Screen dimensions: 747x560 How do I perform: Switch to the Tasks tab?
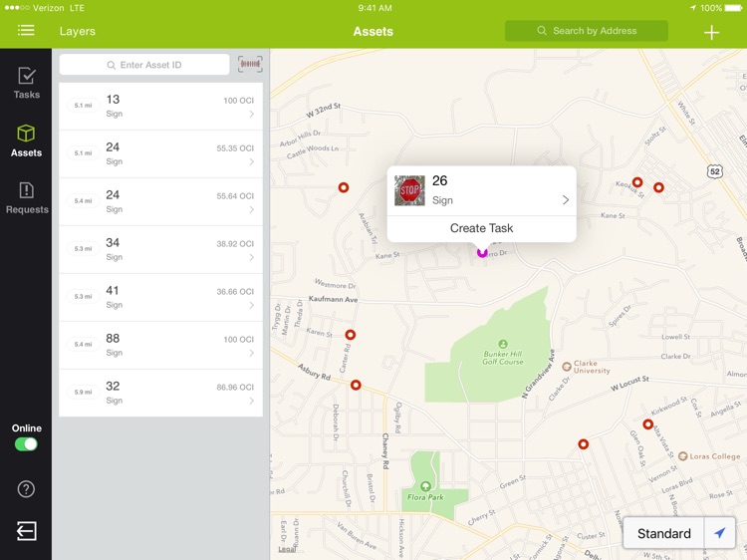(26, 83)
